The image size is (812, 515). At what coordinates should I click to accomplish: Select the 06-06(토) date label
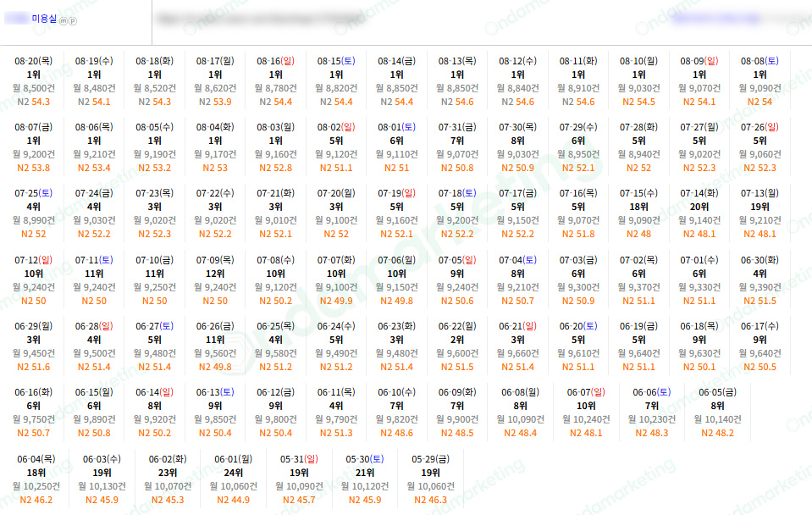652,392
